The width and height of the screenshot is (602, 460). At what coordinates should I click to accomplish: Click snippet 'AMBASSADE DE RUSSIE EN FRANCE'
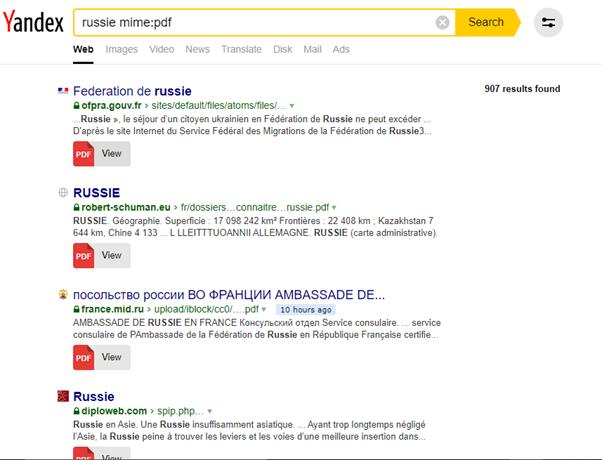pyautogui.click(x=155, y=323)
